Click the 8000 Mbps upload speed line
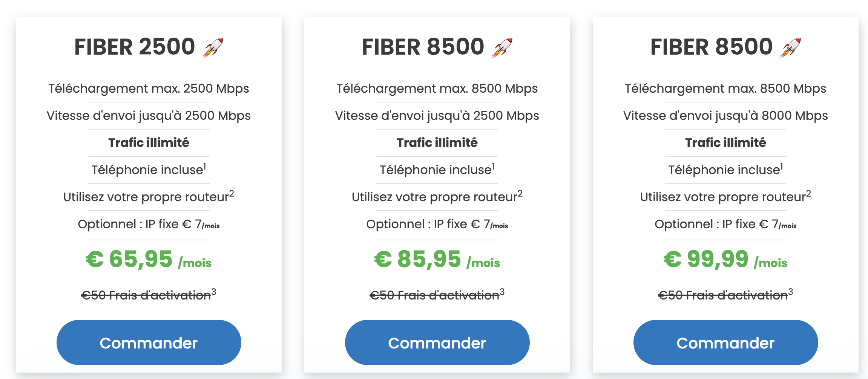 (x=725, y=116)
